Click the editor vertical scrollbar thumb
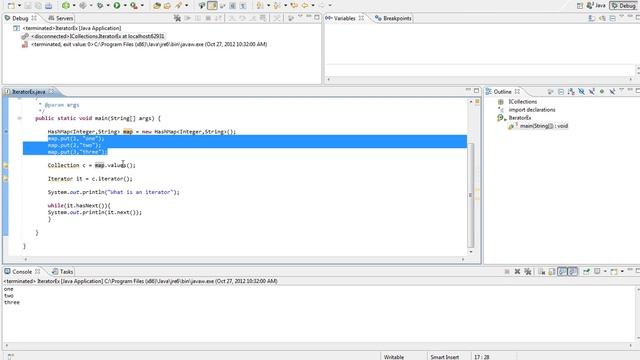 coord(471,195)
